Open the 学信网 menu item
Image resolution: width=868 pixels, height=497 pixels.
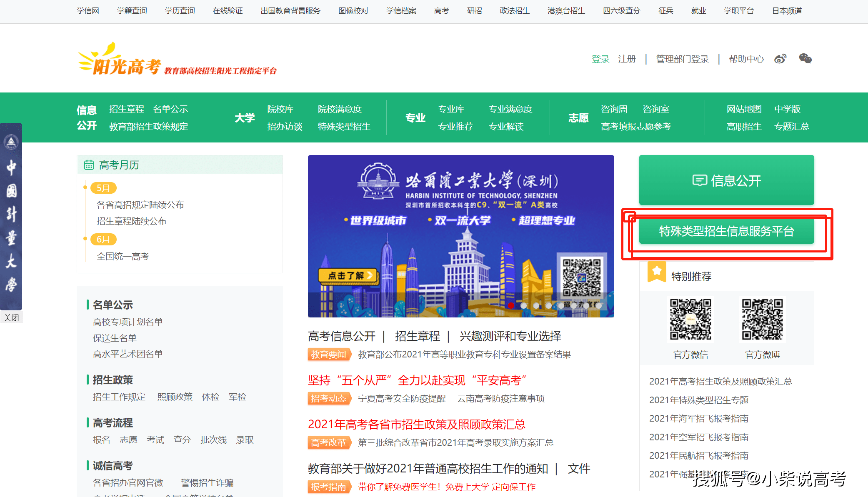pos(88,11)
